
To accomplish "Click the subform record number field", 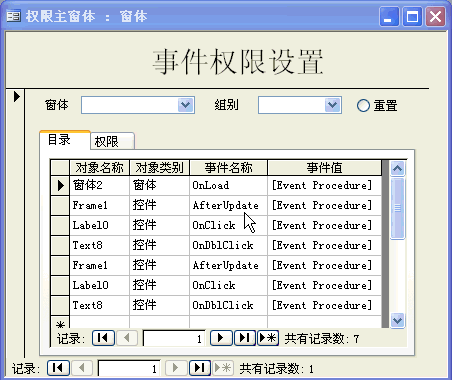I will tap(174, 338).
